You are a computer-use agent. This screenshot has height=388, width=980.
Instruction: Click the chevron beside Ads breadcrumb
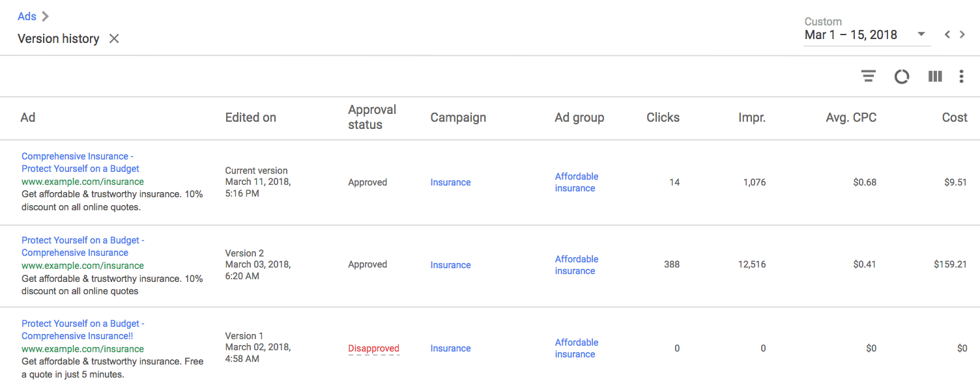[x=45, y=16]
